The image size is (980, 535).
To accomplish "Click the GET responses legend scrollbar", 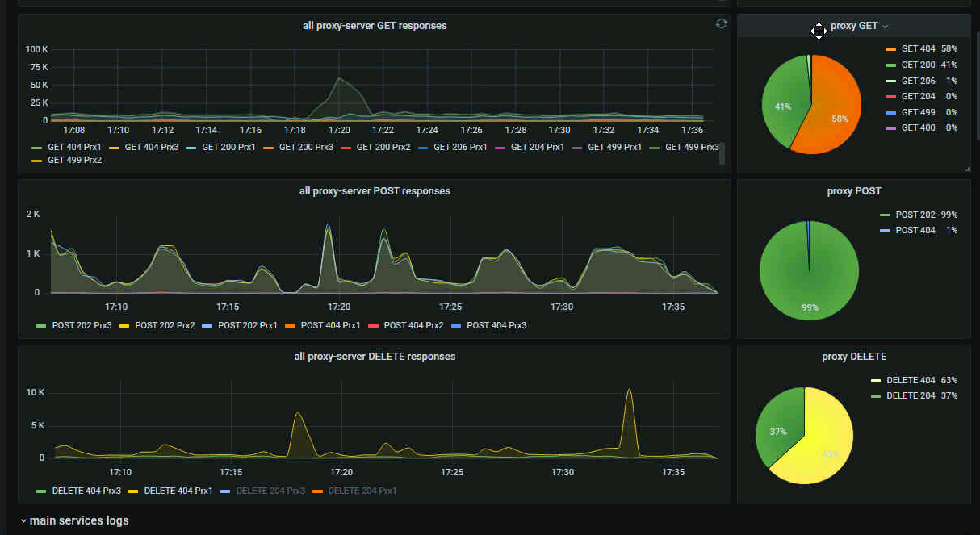I will [x=722, y=153].
